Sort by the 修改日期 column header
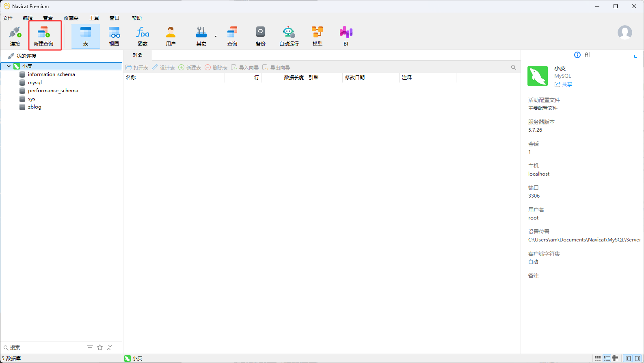This screenshot has height=363, width=644. [x=371, y=78]
